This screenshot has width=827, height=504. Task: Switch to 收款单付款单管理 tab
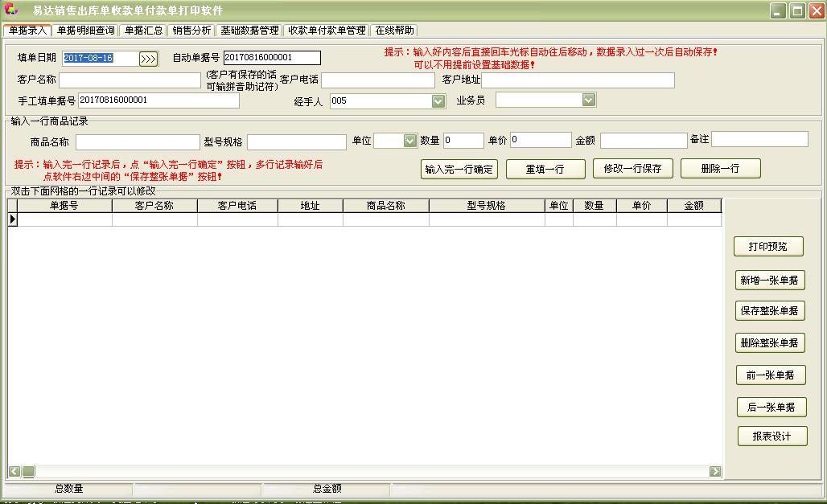[x=327, y=30]
